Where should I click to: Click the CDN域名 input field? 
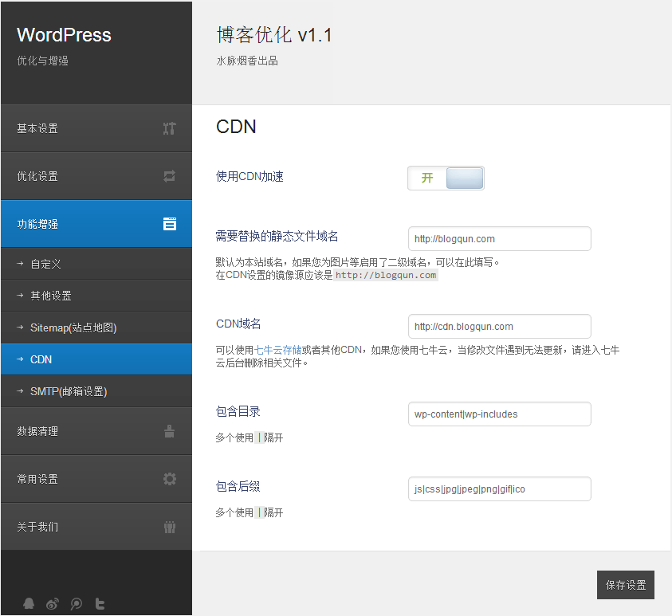[x=500, y=327]
